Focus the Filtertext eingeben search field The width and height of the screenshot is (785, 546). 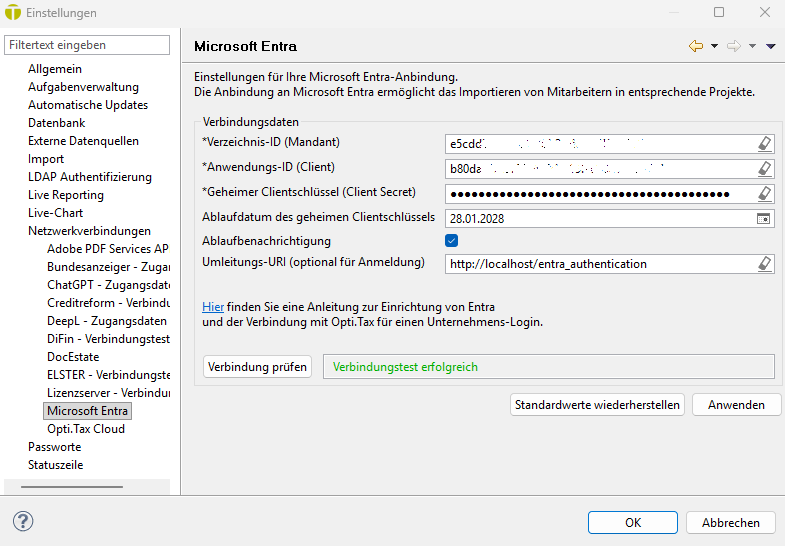87,45
